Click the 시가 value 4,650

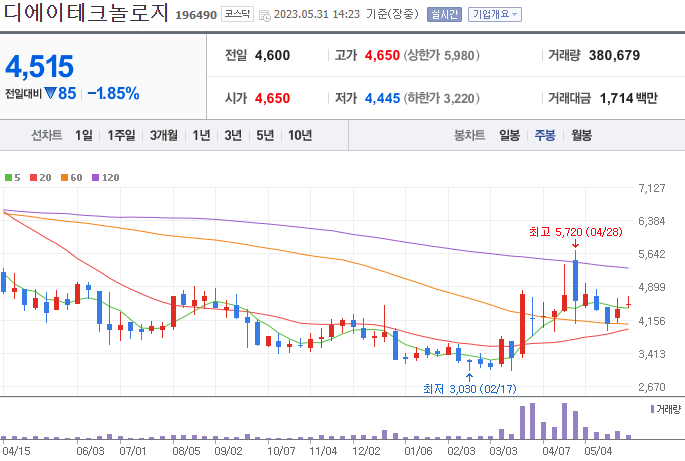tap(272, 98)
